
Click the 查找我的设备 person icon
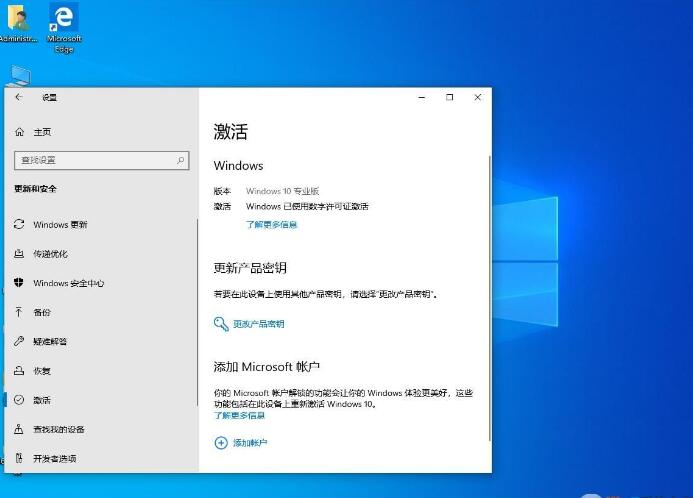coord(19,429)
